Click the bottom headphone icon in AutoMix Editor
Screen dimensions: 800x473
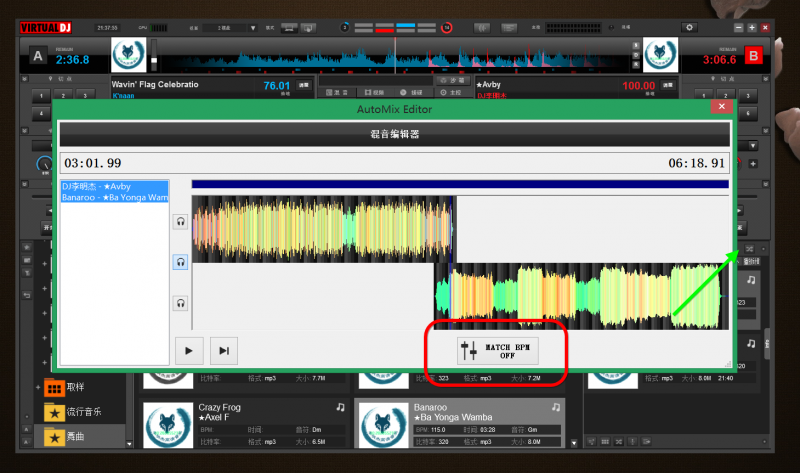pos(181,304)
